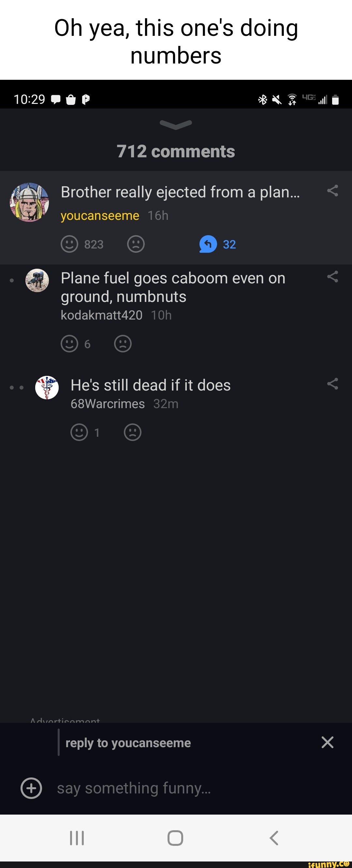Tap the plus icon next to comment input
352x868 pixels.
(x=31, y=788)
